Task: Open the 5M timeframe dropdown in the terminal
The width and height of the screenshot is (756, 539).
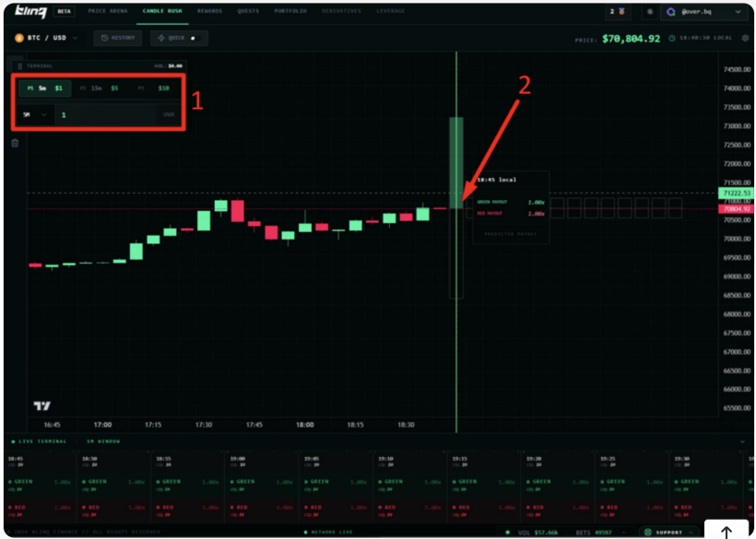Action: [x=36, y=114]
